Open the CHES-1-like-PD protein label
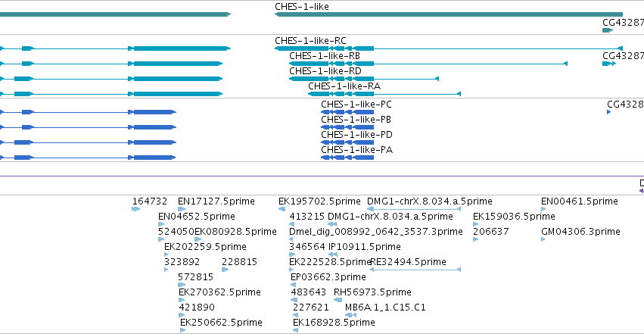This screenshot has width=644, height=334. [357, 135]
